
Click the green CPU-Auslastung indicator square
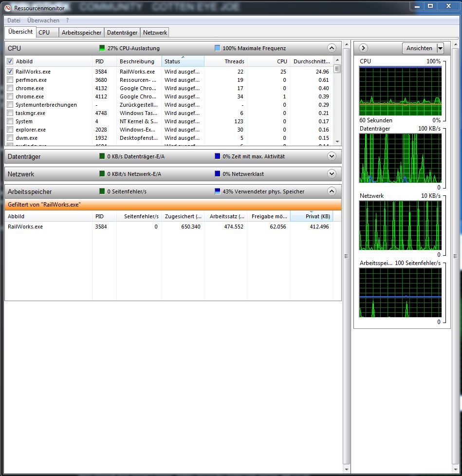click(x=102, y=48)
